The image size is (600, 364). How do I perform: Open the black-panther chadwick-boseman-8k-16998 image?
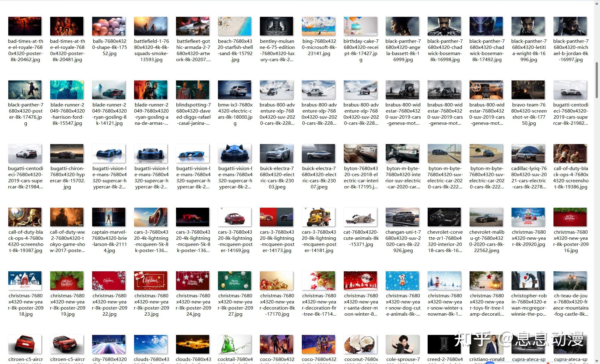(444, 26)
